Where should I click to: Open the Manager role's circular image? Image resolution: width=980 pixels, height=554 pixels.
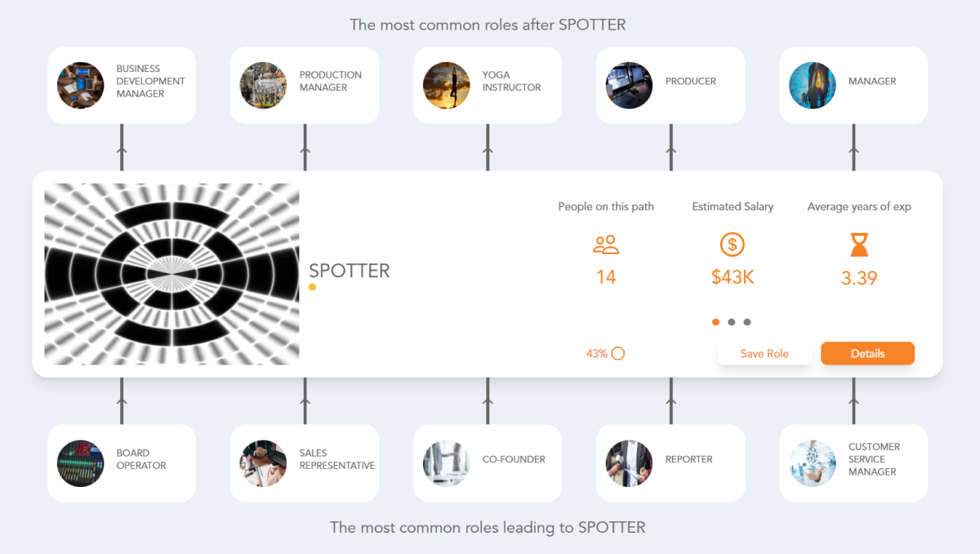coord(812,85)
